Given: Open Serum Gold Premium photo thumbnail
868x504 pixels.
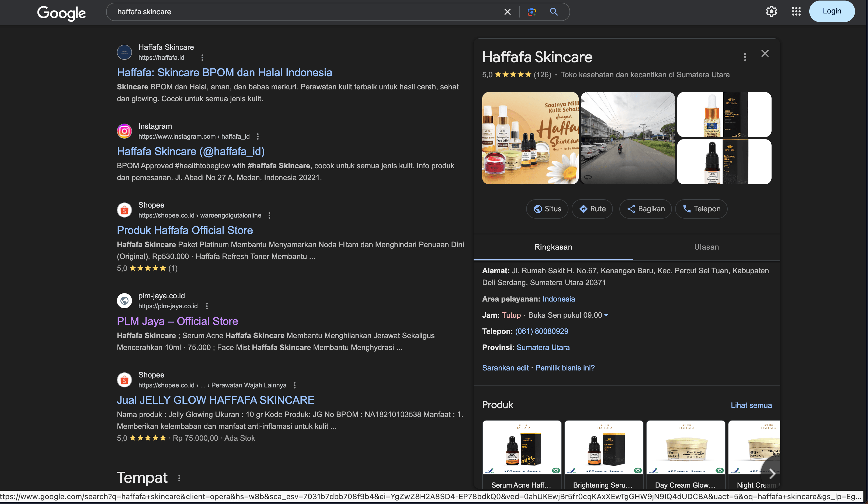Looking at the screenshot, I should (x=724, y=115).
